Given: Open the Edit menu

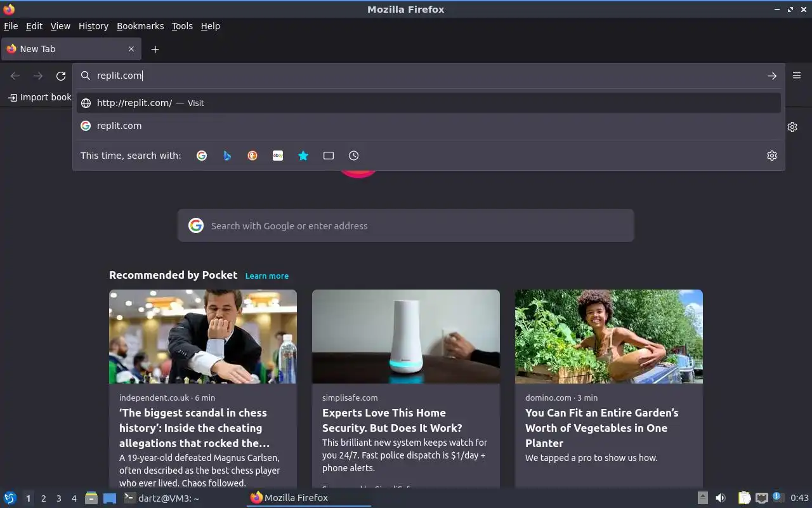Looking at the screenshot, I should (34, 26).
